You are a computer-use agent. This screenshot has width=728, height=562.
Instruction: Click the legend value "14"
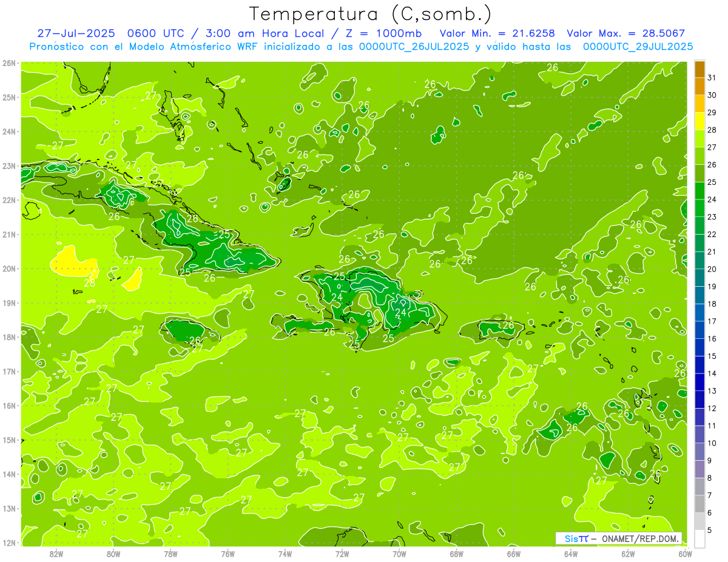click(x=712, y=373)
